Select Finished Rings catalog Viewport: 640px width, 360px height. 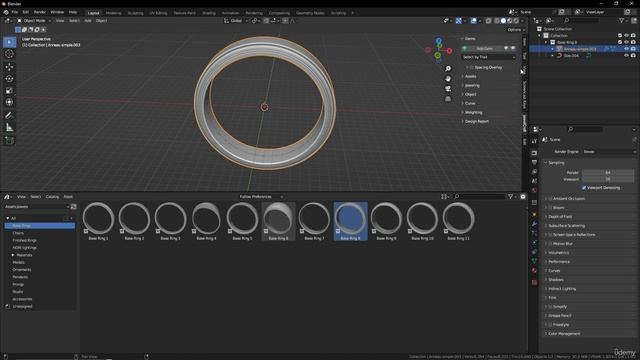point(24,240)
